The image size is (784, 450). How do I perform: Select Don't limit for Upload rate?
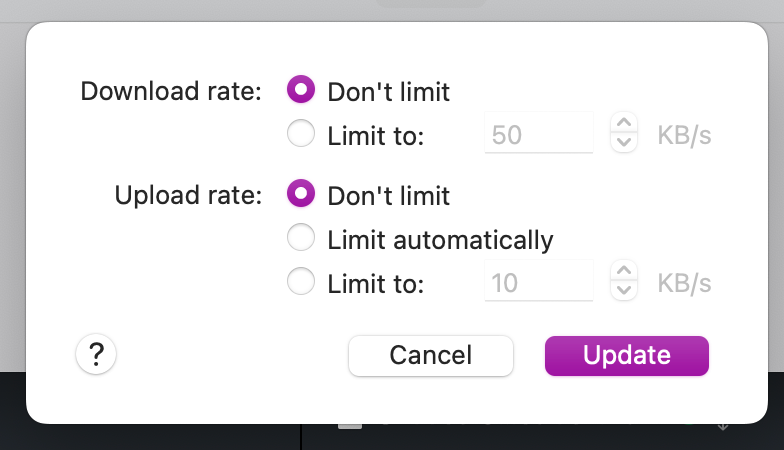[301, 194]
